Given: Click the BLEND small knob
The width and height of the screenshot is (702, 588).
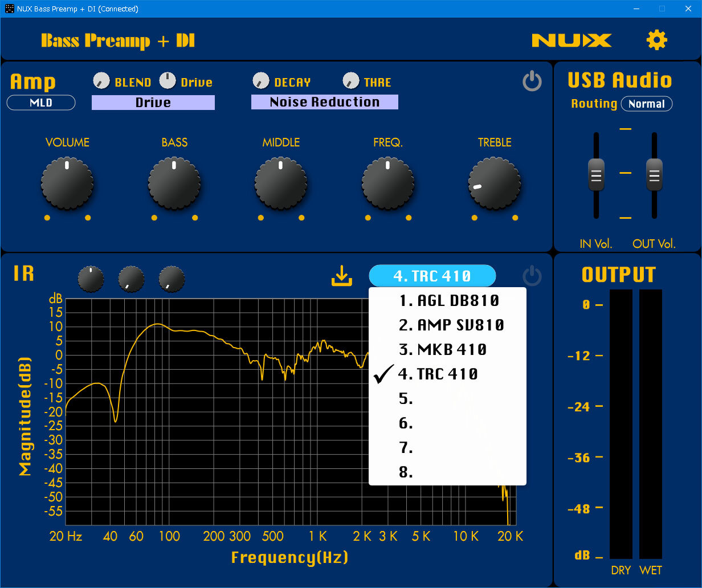Looking at the screenshot, I should [101, 81].
